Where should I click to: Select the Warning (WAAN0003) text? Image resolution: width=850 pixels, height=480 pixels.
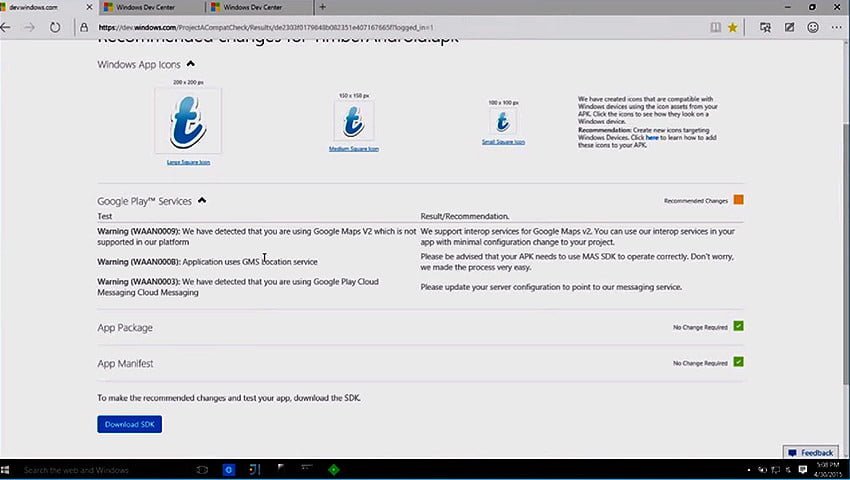(x=238, y=287)
